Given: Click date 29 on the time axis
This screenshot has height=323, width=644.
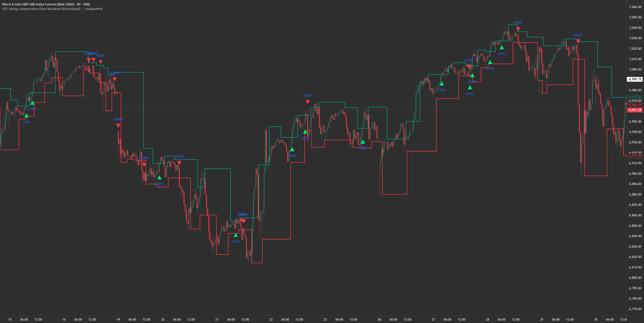Looking at the screenshot, I should pos(542,320).
